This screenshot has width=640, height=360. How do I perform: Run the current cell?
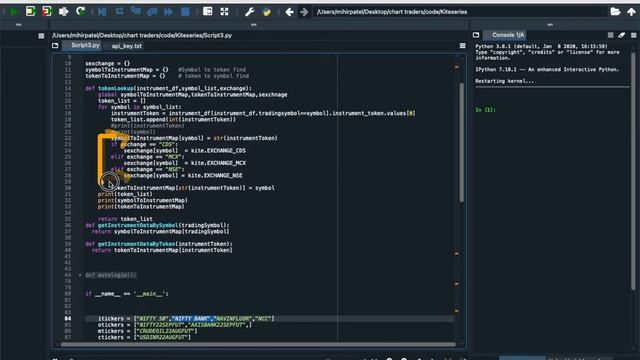tap(31, 11)
